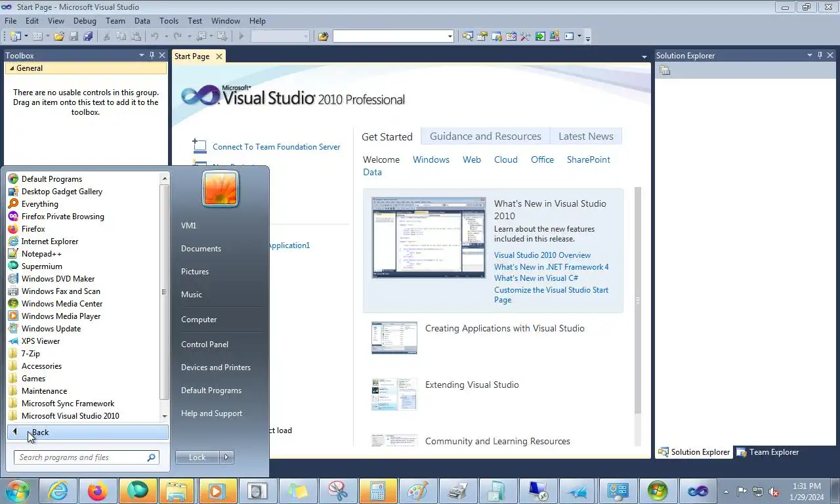The image size is (840, 504).
Task: Click the Windows link on the Get Started tab
Action: [x=431, y=159]
